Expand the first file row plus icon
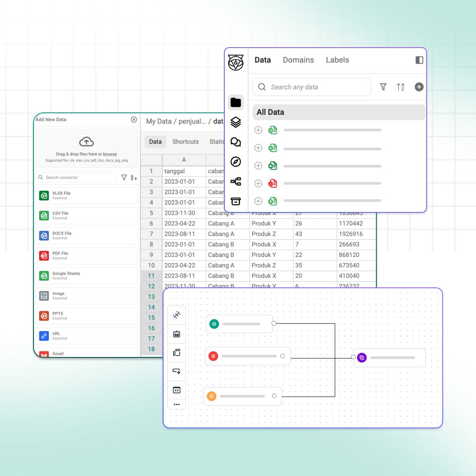Screen dimensions: 476x476 click(258, 130)
